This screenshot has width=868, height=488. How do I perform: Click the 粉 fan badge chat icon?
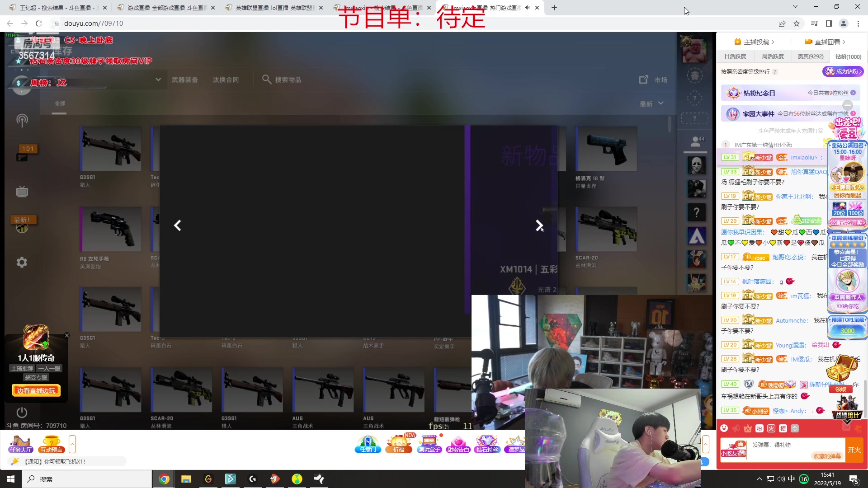pos(759,428)
